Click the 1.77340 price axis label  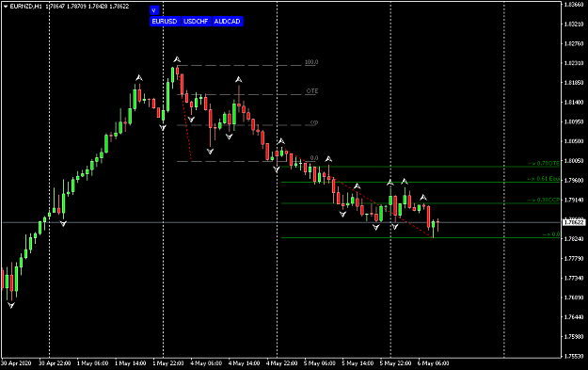click(x=574, y=278)
